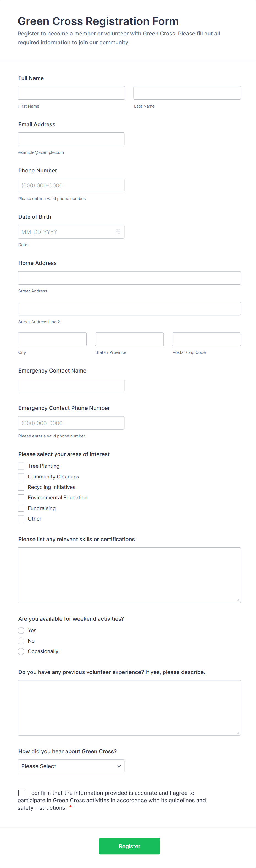Expand the 'How did you hear' dropdown
Viewport: 256px width, 868px height.
tap(71, 766)
